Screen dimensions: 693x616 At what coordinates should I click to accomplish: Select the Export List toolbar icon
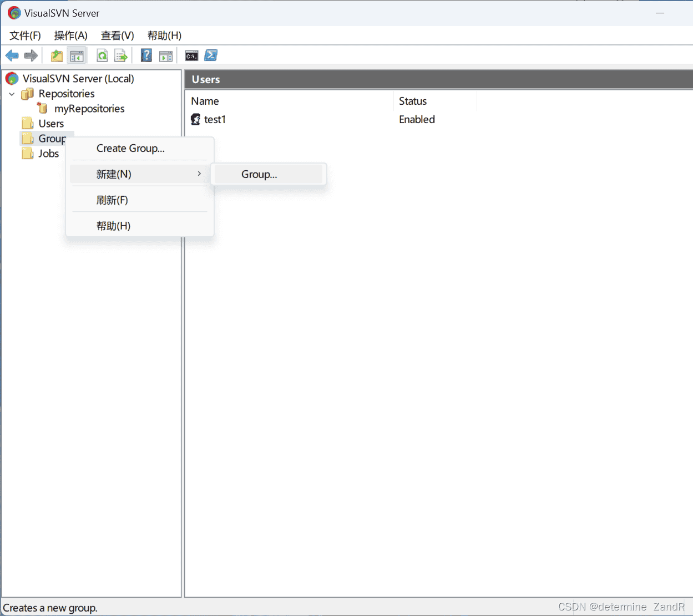click(x=120, y=55)
